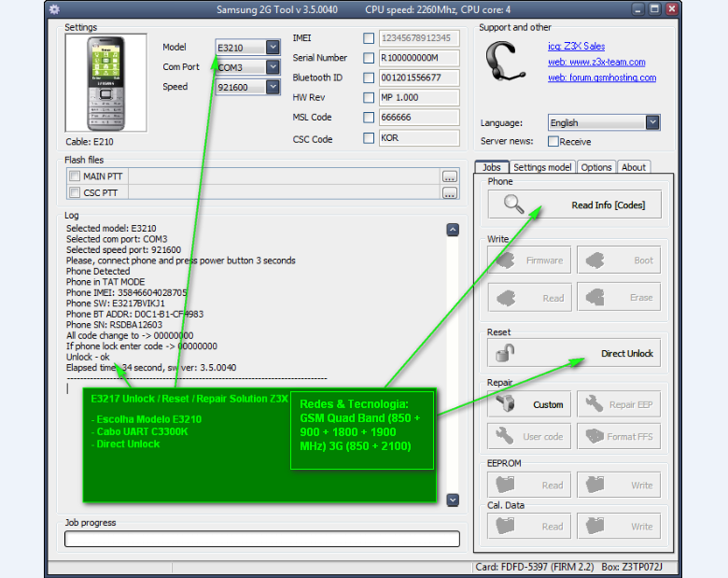Check the MAIN PTT flash file box

75,176
